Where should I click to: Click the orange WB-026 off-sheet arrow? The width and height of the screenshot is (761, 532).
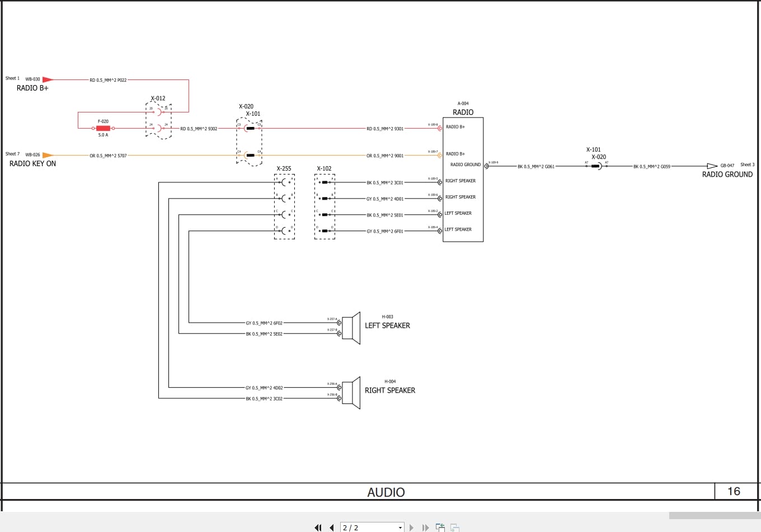[48, 156]
